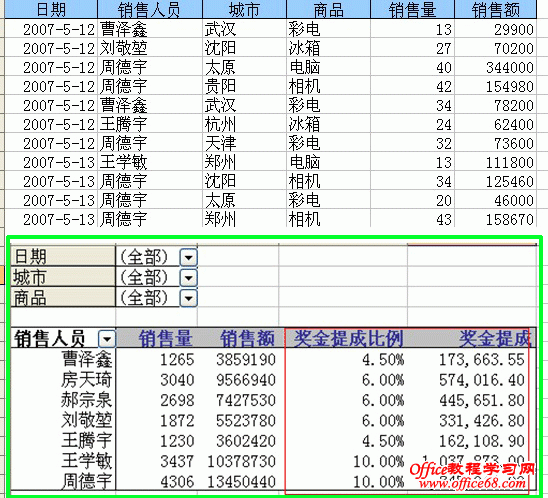Select the 销售人员 column header in data table
The width and height of the screenshot is (548, 498).
tap(150, 9)
